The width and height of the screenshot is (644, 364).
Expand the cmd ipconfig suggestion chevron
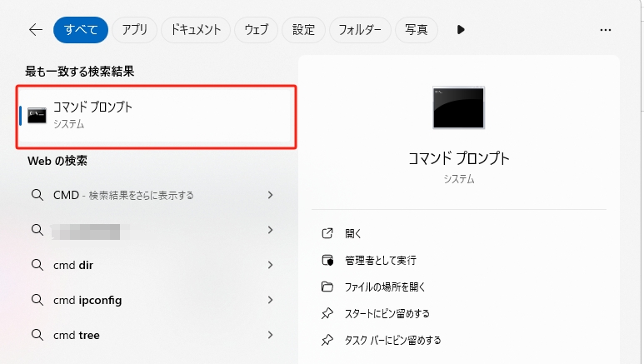tap(270, 300)
